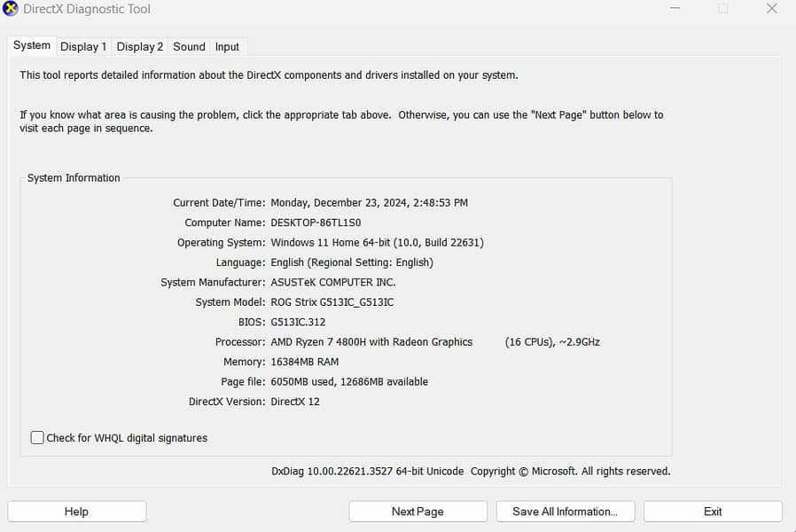Close the DirectX Diagnostic Tool window
The image size is (796, 532).
[771, 9]
